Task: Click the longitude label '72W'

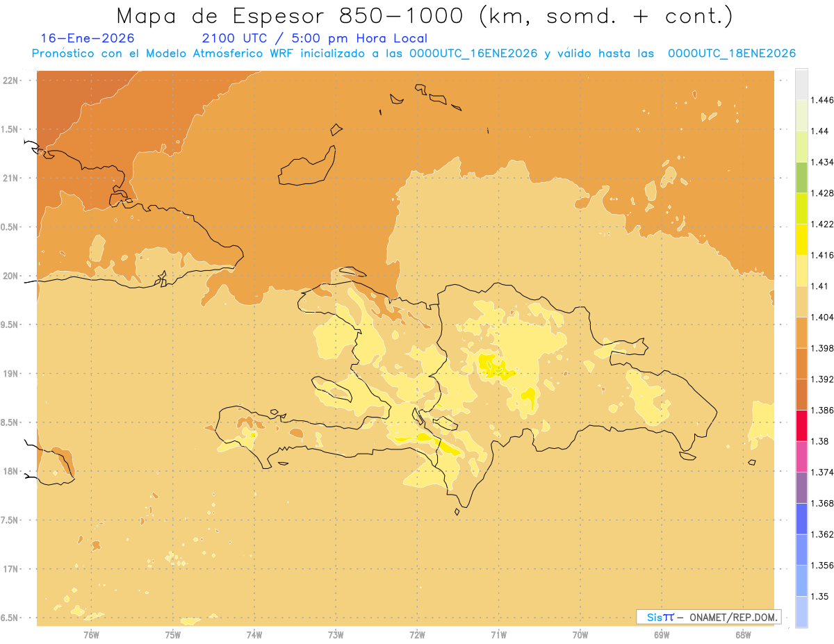Action: tap(417, 635)
